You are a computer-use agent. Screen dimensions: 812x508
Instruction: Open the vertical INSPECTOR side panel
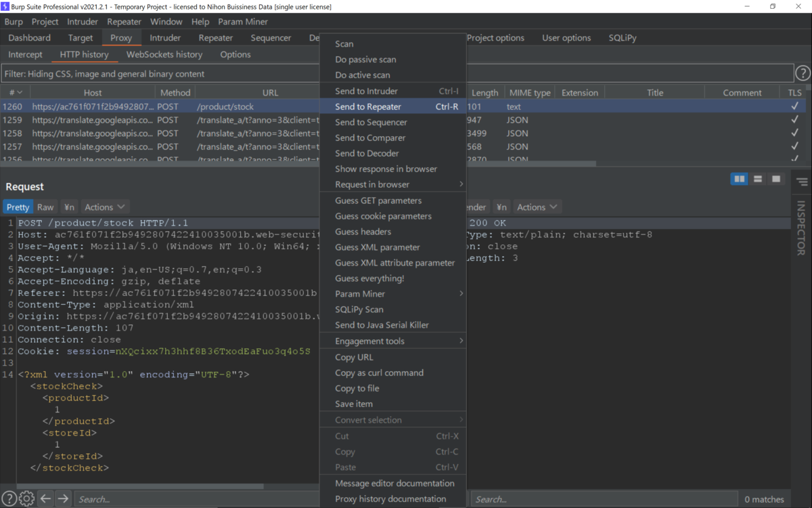click(x=801, y=228)
